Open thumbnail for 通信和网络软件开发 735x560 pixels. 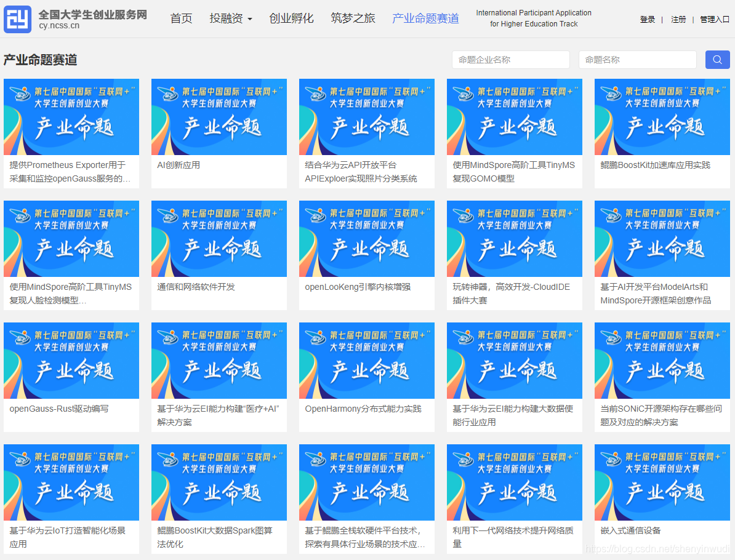(x=219, y=239)
